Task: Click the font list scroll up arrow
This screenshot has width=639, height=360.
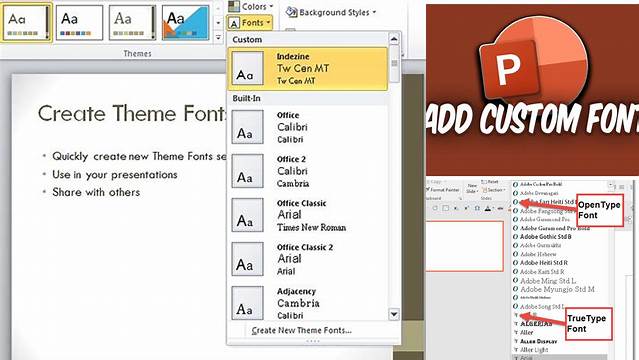Action: coord(394,39)
